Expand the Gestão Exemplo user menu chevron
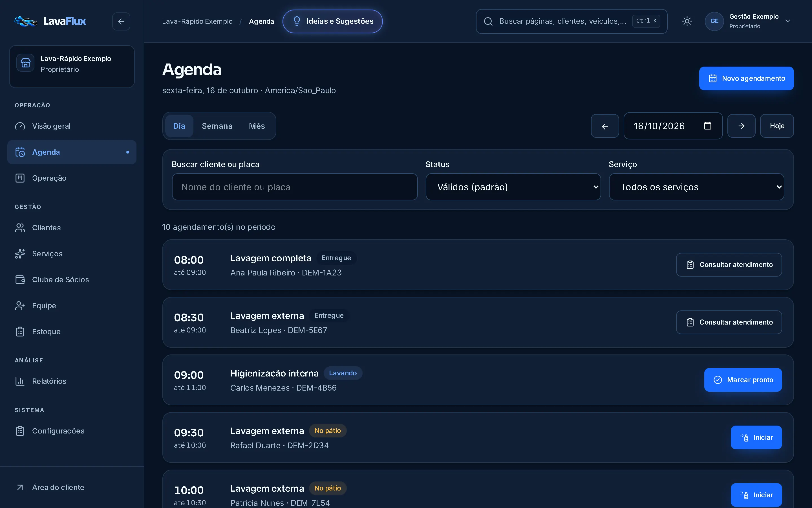Viewport: 812px width, 508px height. (788, 21)
